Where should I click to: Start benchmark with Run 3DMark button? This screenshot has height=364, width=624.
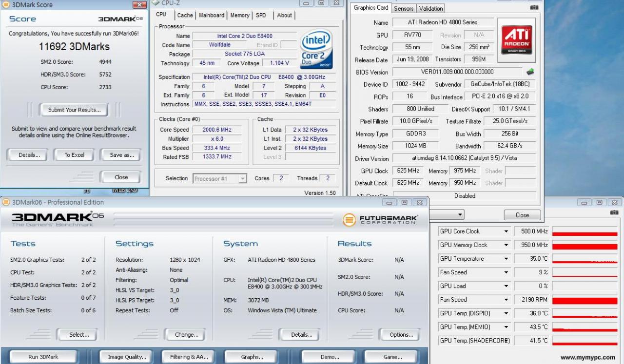pyautogui.click(x=43, y=357)
